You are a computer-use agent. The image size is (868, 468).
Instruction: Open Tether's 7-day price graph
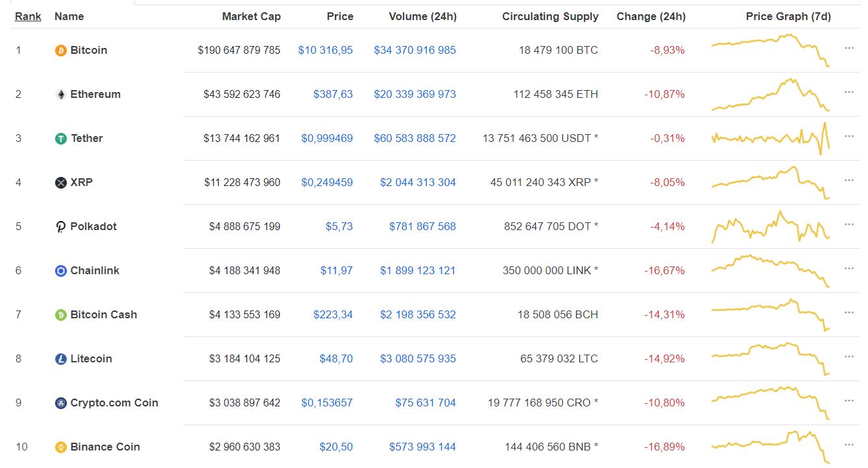[x=771, y=138]
